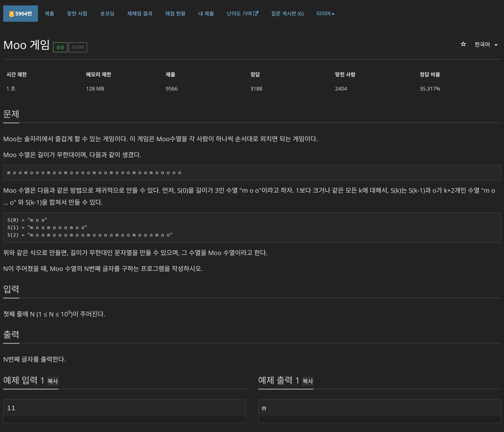The image size is (504, 432).
Task: Go to the 맞힌 사람 tab
Action: [77, 14]
